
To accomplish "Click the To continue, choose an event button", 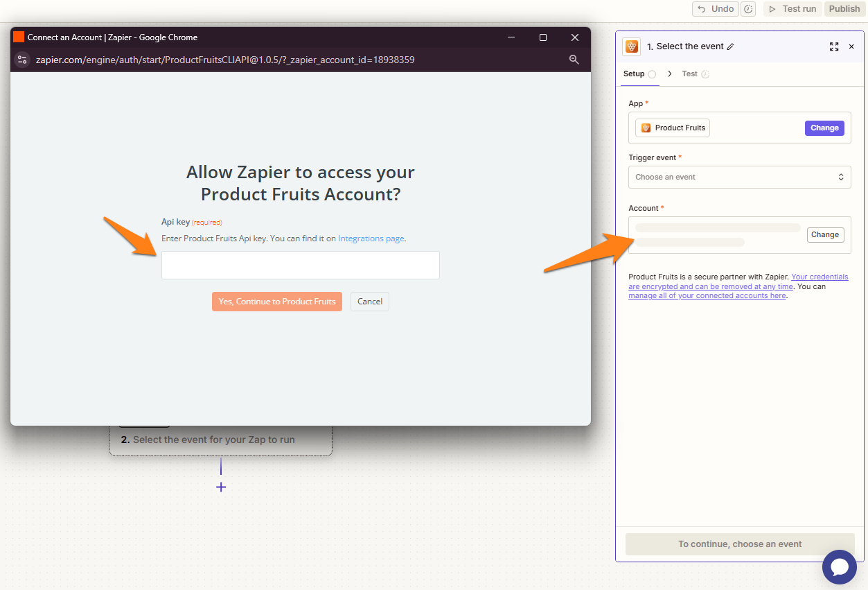I will click(740, 544).
